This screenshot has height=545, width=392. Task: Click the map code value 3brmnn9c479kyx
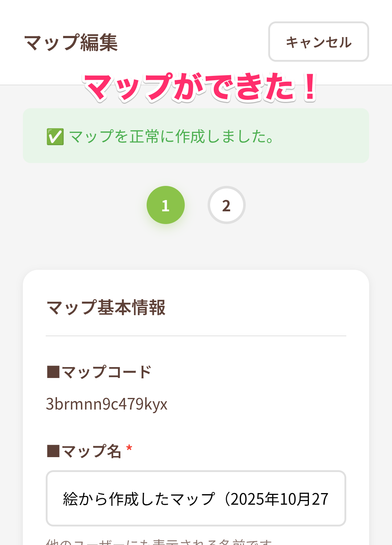pos(107,404)
